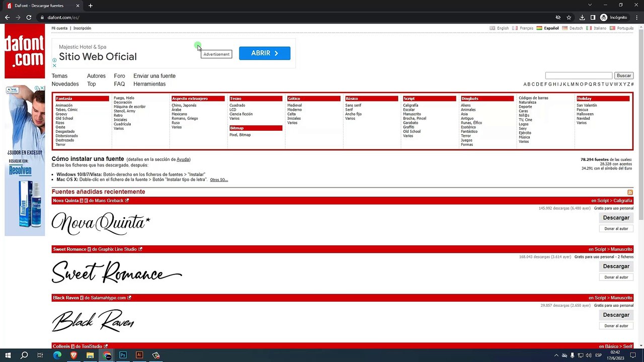Open Graphix Line Studio external site icon
This screenshot has height=362, width=644.
[140, 249]
